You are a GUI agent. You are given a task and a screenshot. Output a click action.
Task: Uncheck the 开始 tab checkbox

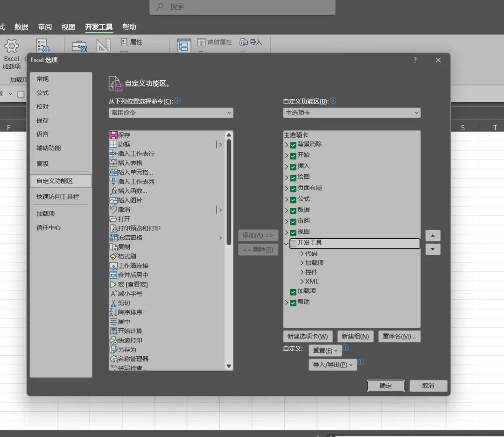[293, 155]
